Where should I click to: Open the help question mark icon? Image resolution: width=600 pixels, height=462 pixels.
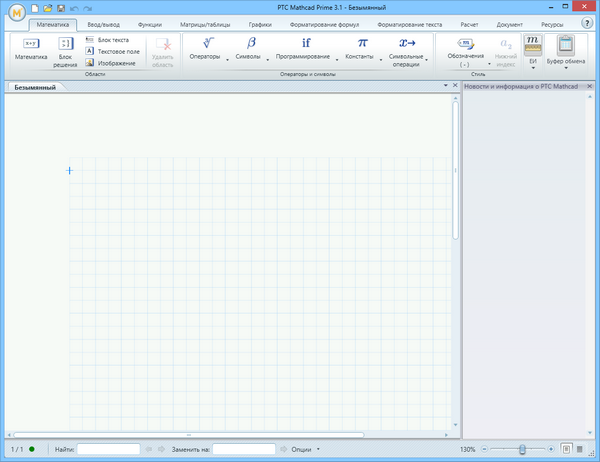(x=587, y=22)
